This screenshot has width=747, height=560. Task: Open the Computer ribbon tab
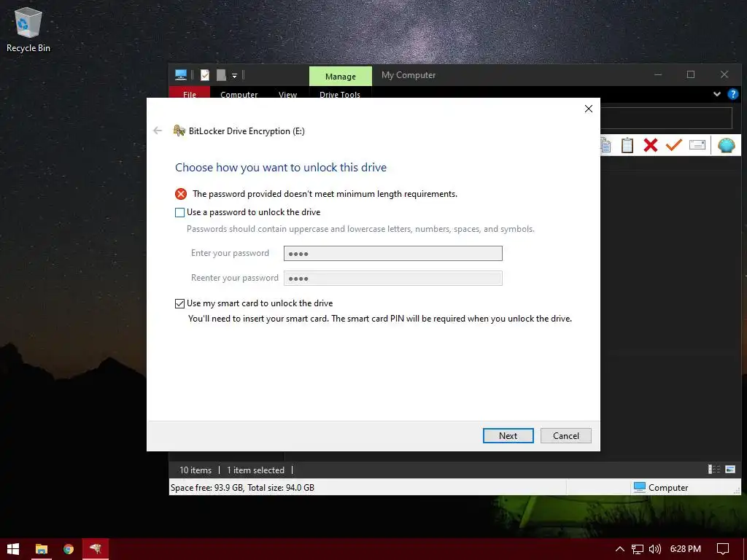239,93
